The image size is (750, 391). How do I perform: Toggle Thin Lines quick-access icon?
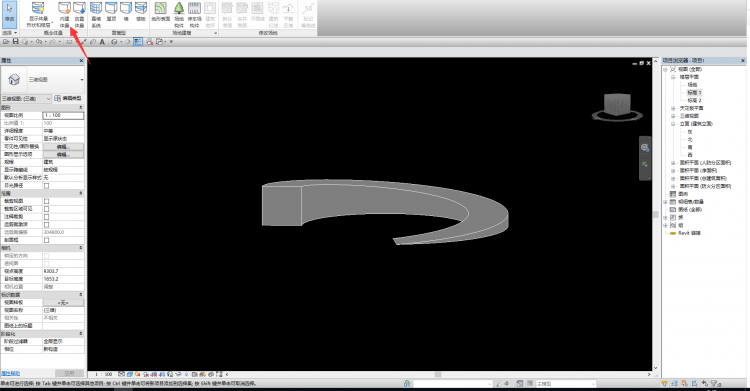(138, 42)
